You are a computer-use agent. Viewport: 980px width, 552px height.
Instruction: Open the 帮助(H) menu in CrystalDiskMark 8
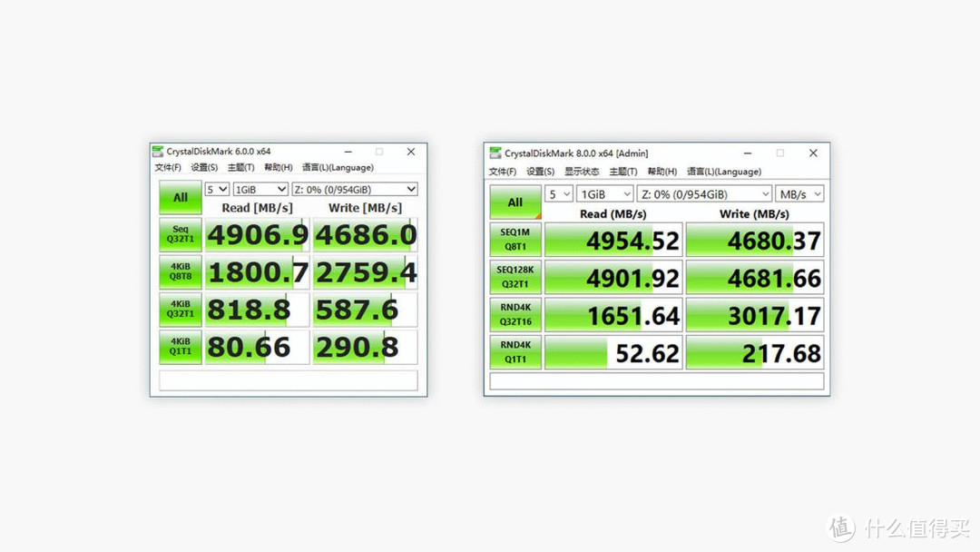click(663, 172)
